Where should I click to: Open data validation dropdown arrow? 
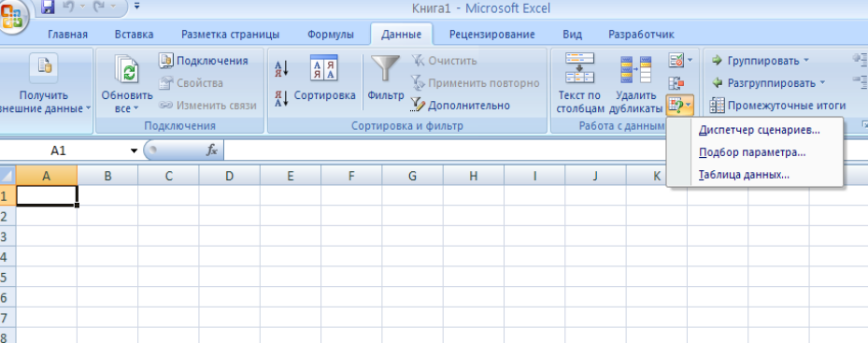(690, 60)
